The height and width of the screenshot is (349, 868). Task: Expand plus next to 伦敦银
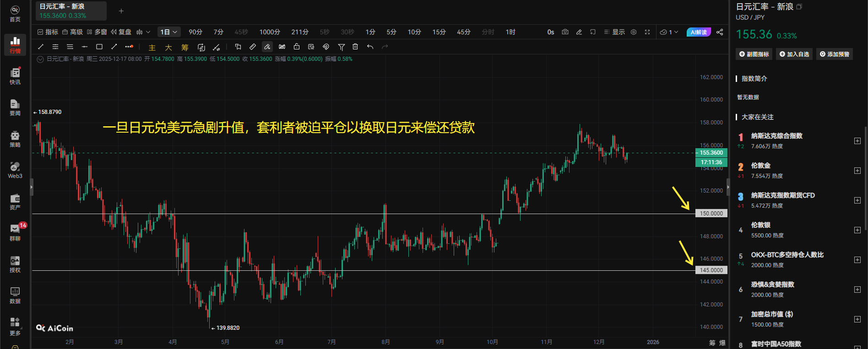857,230
